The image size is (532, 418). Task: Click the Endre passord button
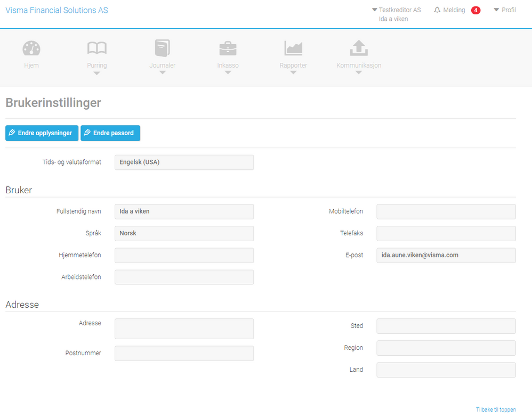[x=110, y=133]
